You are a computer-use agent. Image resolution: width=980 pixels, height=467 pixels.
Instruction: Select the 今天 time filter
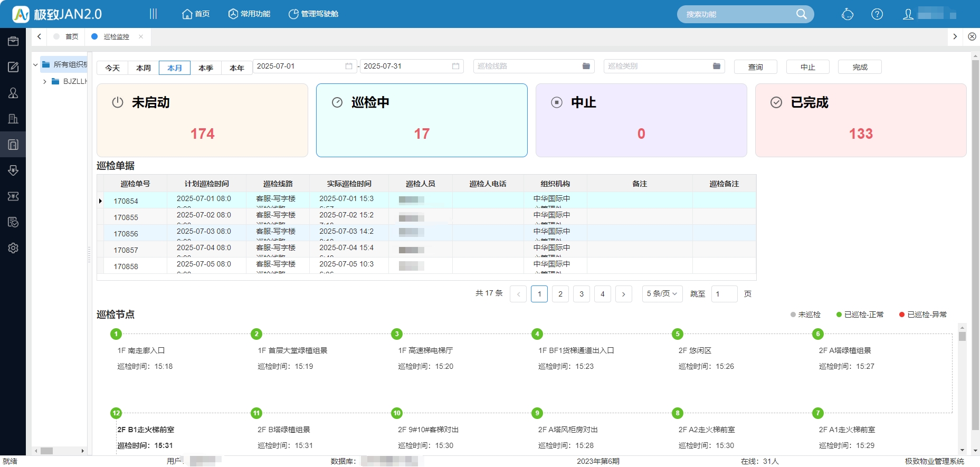pyautogui.click(x=112, y=68)
